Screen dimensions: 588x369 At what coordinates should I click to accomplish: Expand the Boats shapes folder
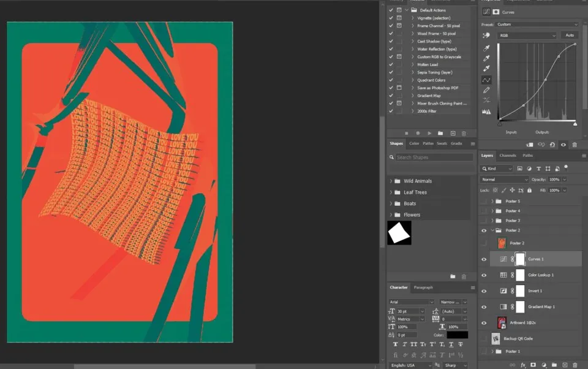click(x=391, y=204)
